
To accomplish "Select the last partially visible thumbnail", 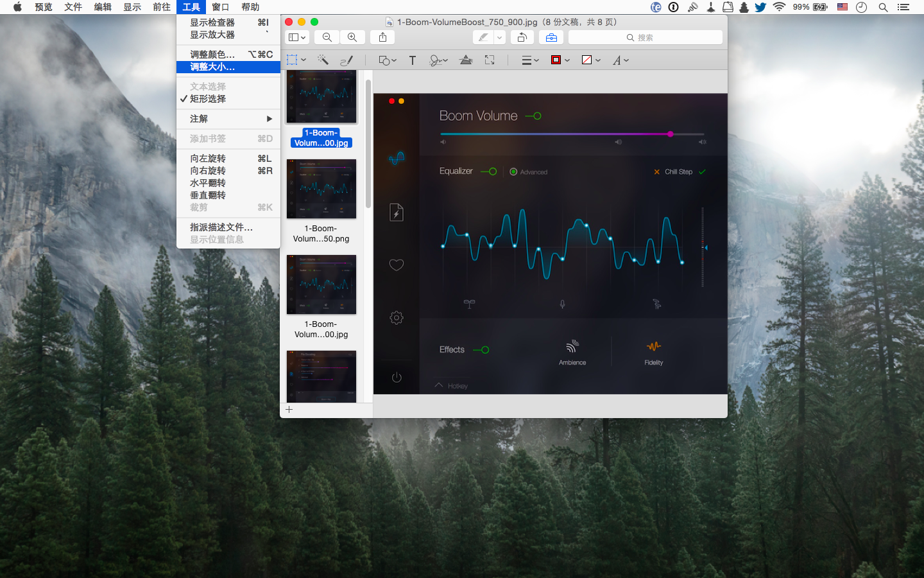I will 321,376.
